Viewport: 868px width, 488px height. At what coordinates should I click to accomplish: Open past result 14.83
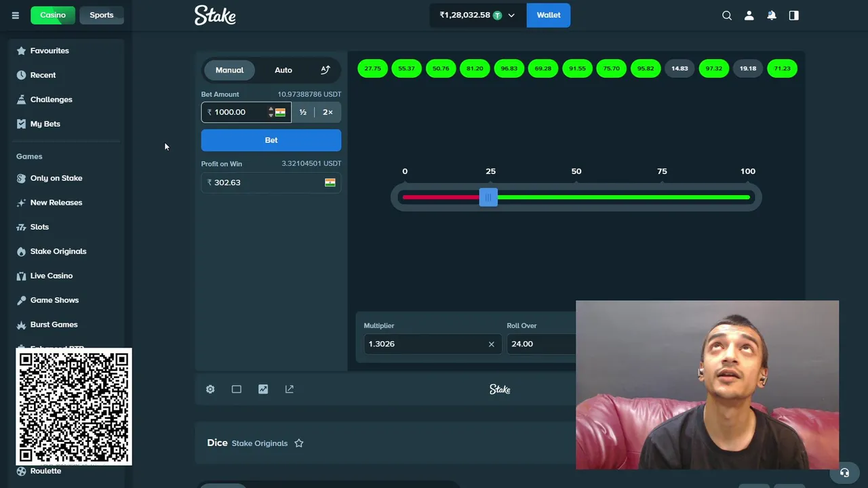point(679,68)
